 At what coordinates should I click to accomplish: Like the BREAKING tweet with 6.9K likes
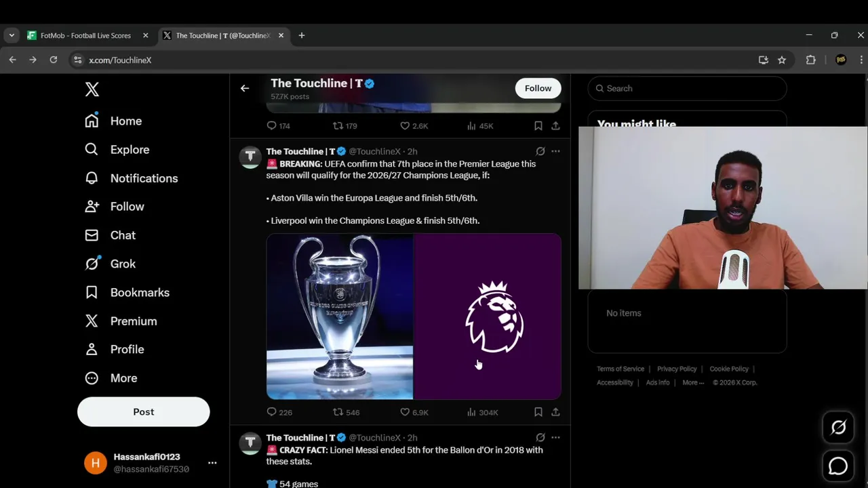point(405,412)
